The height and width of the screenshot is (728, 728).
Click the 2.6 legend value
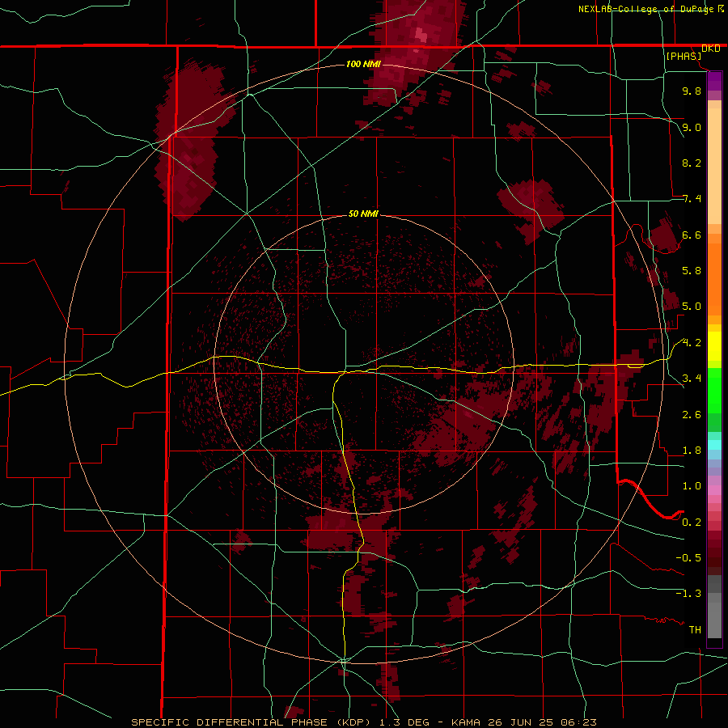point(692,414)
